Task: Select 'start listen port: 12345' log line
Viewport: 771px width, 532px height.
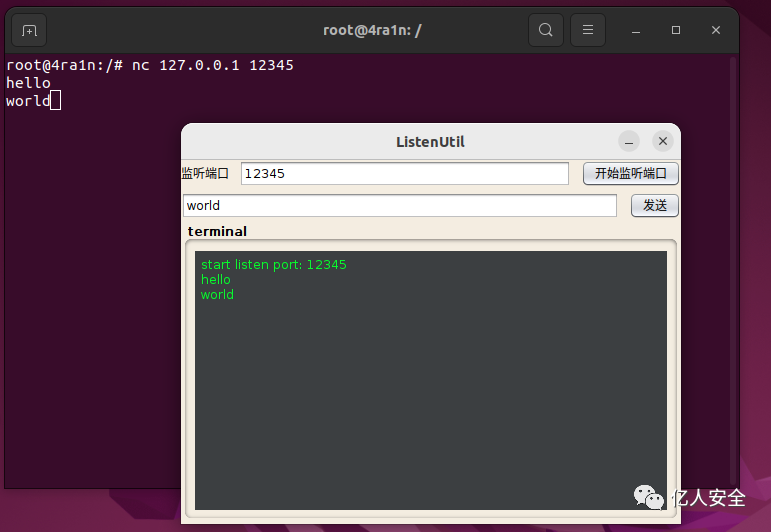Action: [274, 265]
